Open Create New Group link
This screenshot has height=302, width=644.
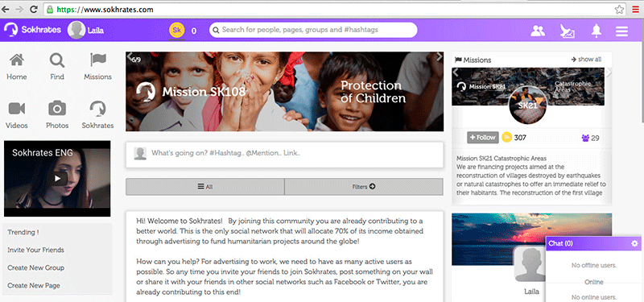tap(35, 267)
